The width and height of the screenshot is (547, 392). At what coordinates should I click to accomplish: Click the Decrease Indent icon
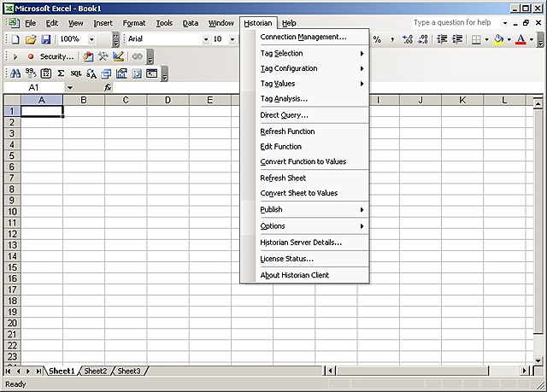coord(442,39)
